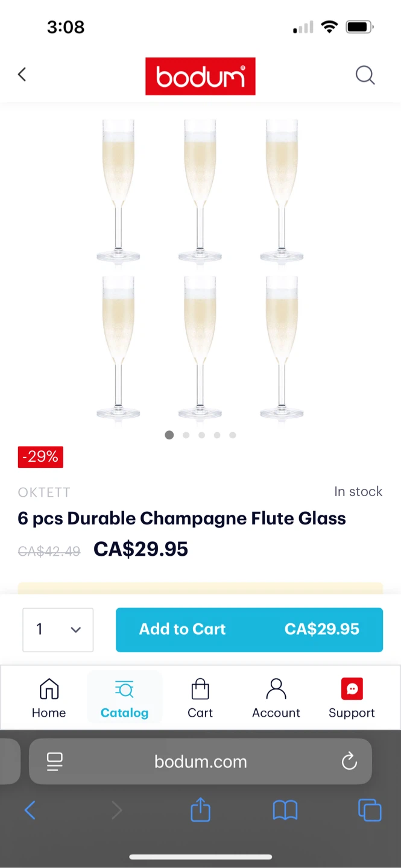
Task: Tap the Bodum logo to go home
Action: click(x=200, y=76)
